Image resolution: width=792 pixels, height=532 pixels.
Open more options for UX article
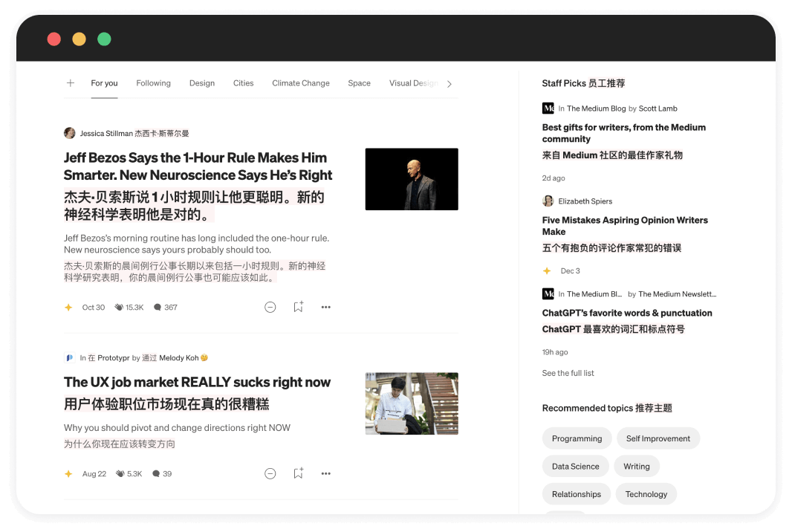[x=326, y=473]
